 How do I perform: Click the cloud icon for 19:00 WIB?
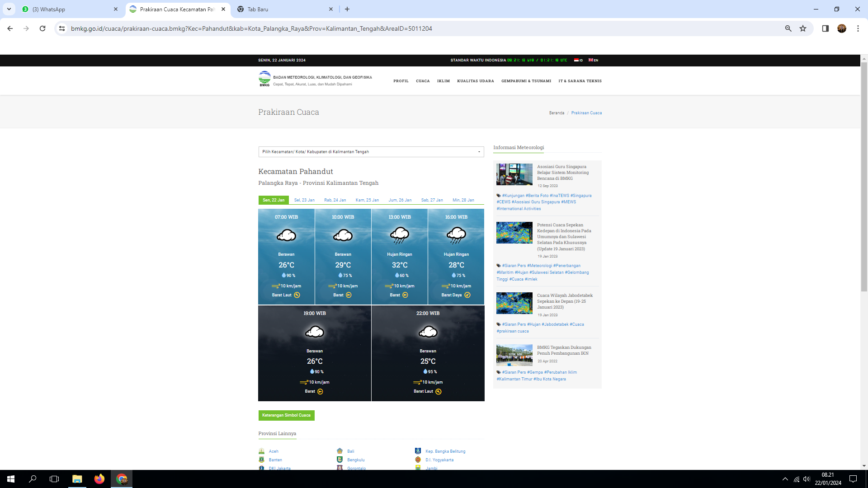click(315, 332)
